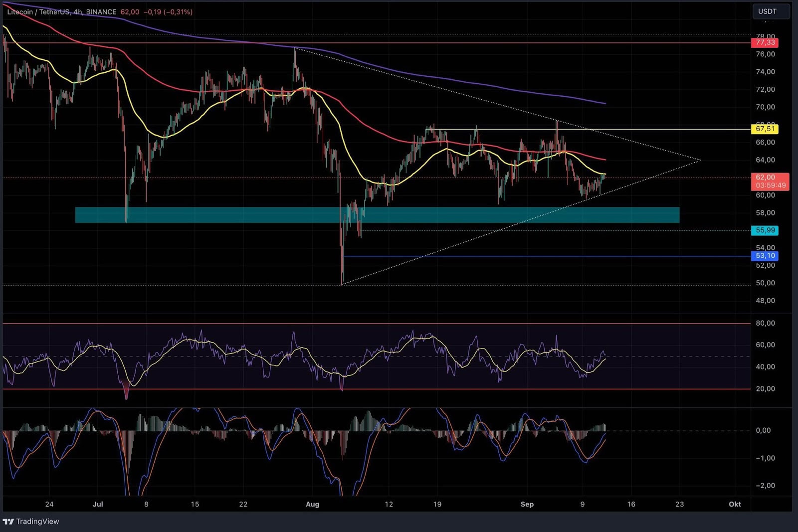Click the 52,00 price axis value
This screenshot has height=532, width=798.
point(765,266)
